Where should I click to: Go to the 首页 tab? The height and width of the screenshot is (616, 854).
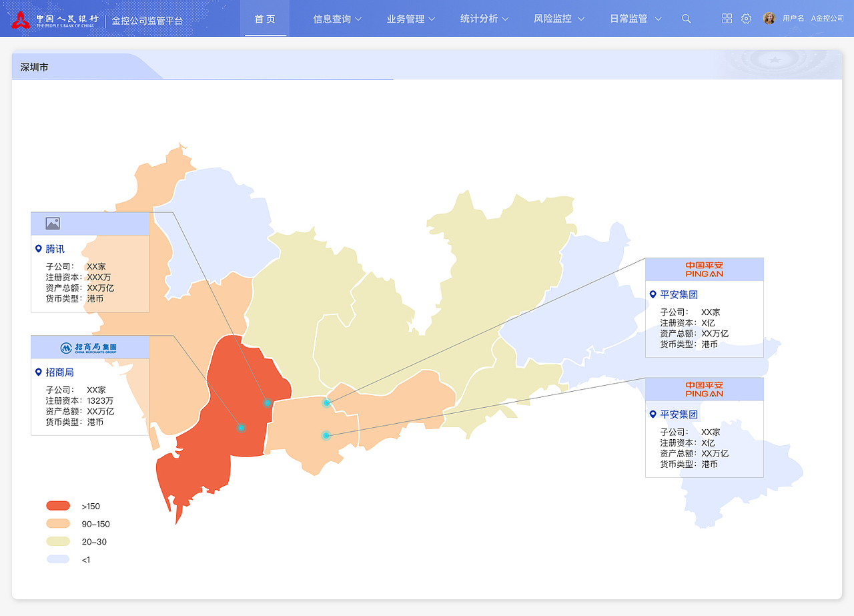(x=266, y=19)
